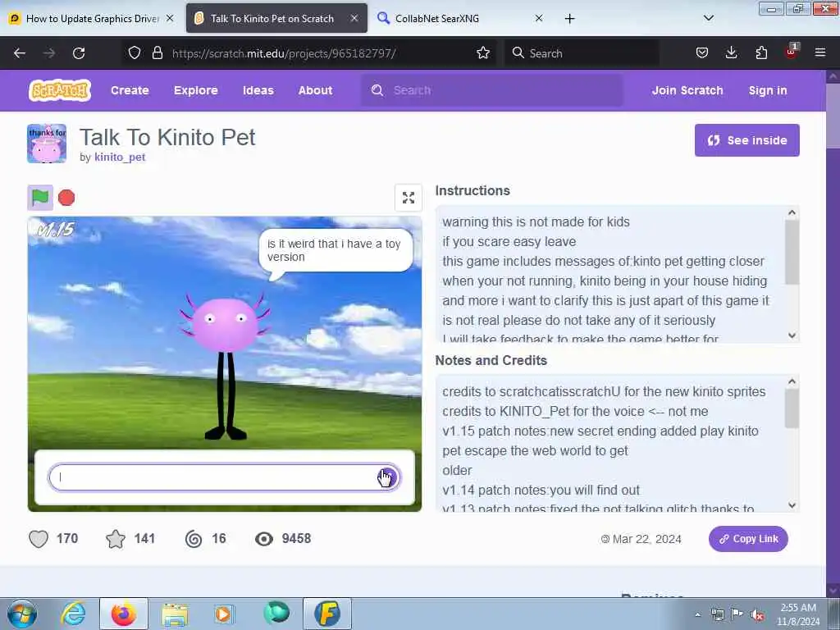Click the Firefox toolbar Search box
Viewport: 840px width, 630px height.
click(582, 53)
